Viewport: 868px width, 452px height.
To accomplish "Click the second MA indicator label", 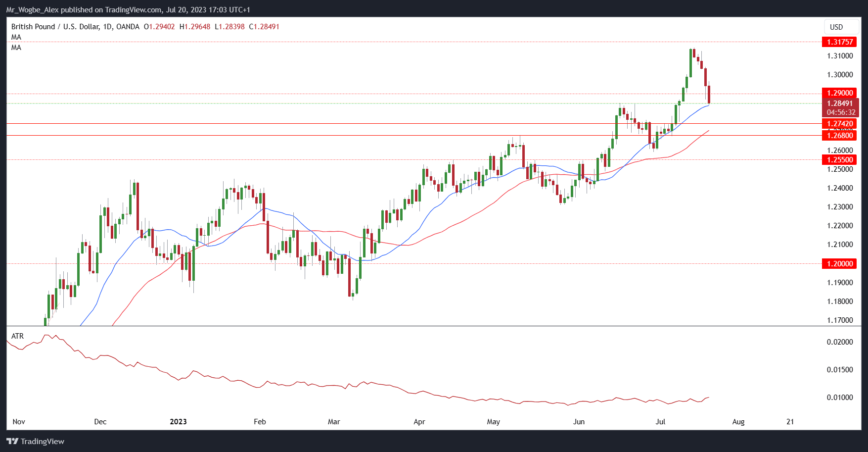I will (x=16, y=48).
